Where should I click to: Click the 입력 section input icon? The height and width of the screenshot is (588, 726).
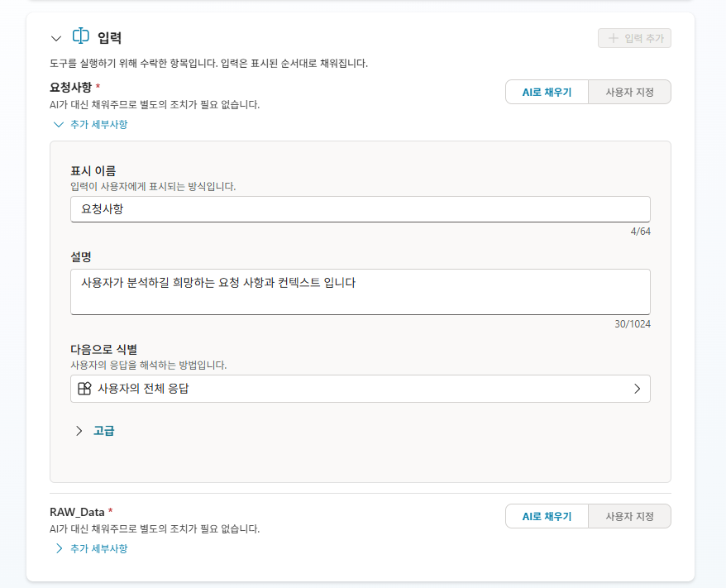click(x=80, y=36)
